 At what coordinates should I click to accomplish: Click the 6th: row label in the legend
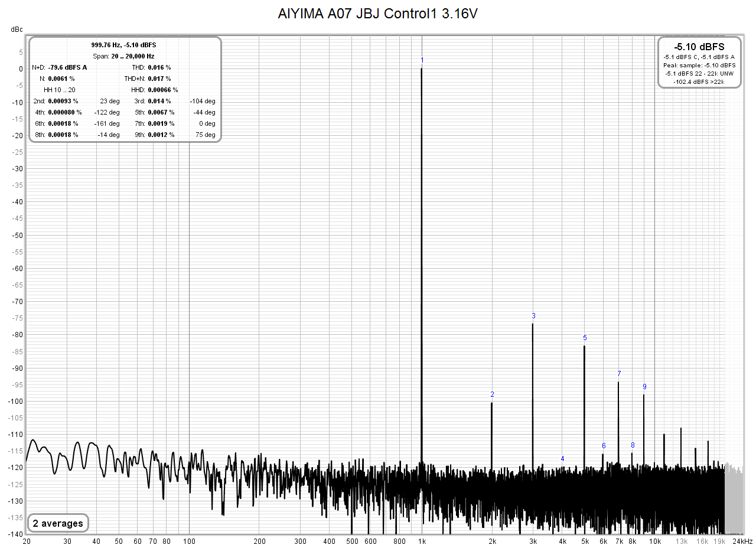[40, 123]
